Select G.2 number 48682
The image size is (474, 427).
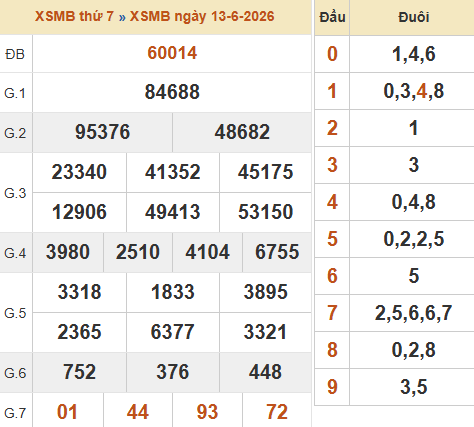point(242,132)
